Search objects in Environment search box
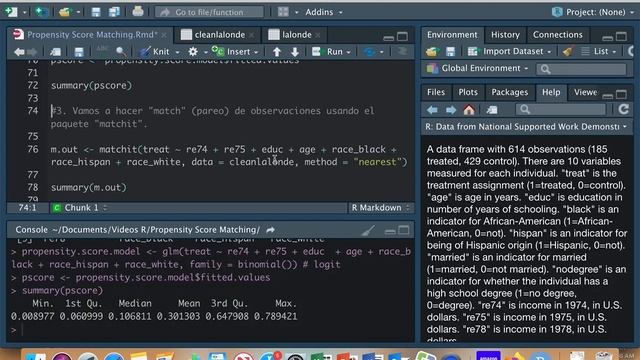The width and height of the screenshot is (640, 360). pyautogui.click(x=581, y=69)
